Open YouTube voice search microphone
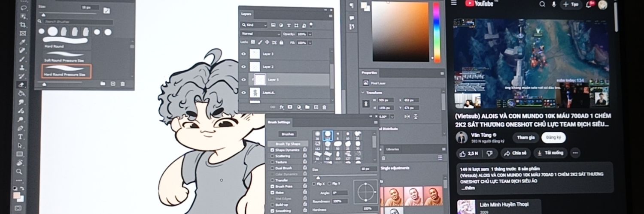 pyautogui.click(x=554, y=4)
